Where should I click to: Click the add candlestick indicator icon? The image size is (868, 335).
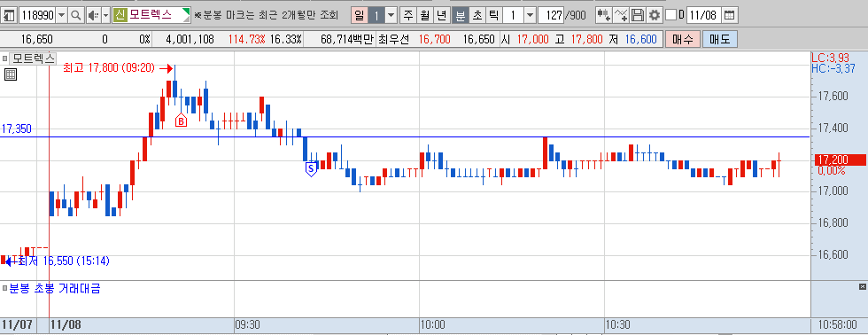coord(603,15)
